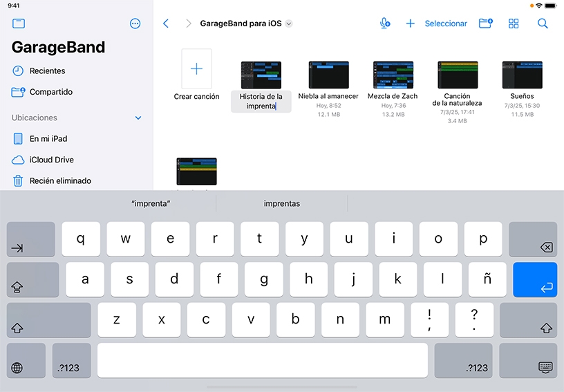The image size is (564, 392).
Task: Collapse the Ubicaciones section chevron
Action: point(138,118)
